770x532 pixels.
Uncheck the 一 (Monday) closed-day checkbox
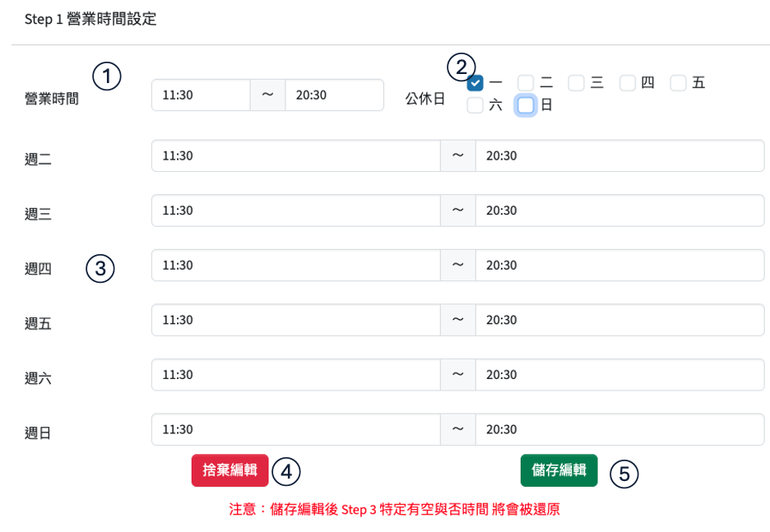pos(475,83)
